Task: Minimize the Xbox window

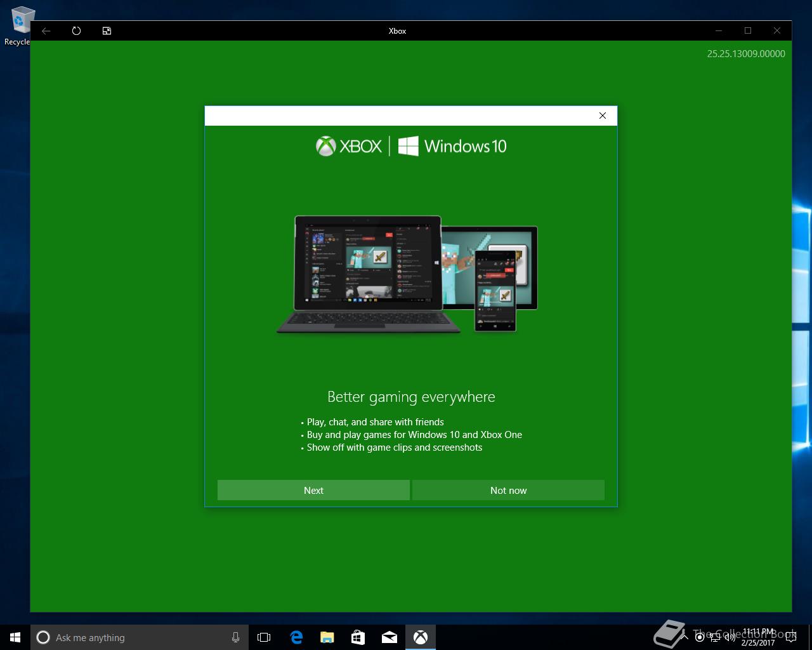Action: pyautogui.click(x=719, y=30)
